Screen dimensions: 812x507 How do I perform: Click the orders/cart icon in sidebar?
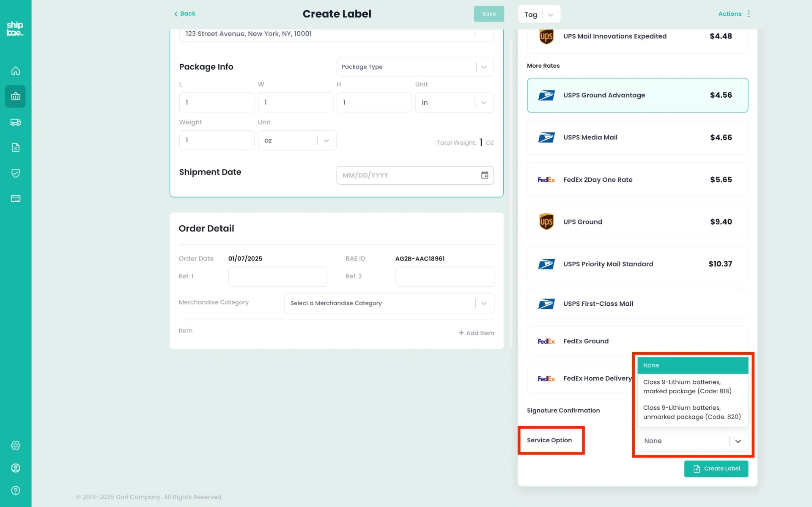coord(16,96)
